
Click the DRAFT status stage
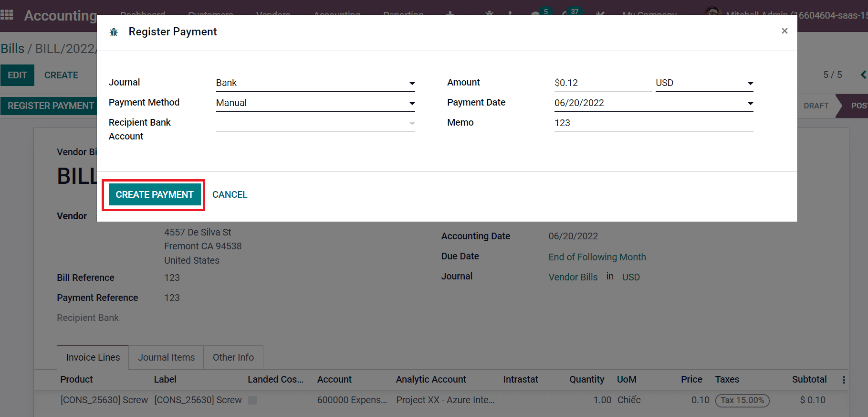pyautogui.click(x=816, y=106)
